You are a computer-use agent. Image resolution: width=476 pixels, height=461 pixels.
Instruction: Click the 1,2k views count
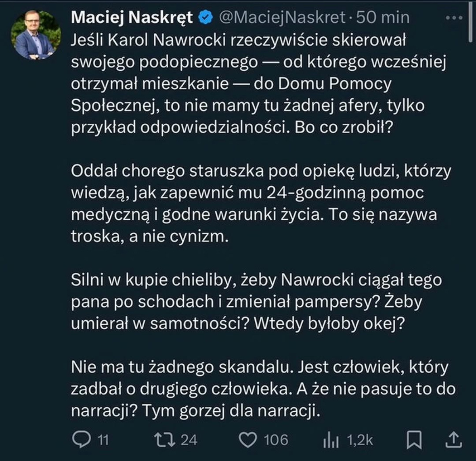pos(360,440)
